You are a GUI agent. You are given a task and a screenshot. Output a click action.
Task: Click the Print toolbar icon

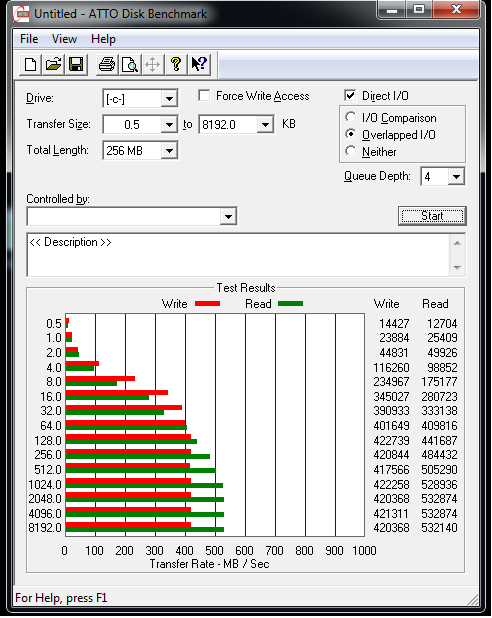106,64
